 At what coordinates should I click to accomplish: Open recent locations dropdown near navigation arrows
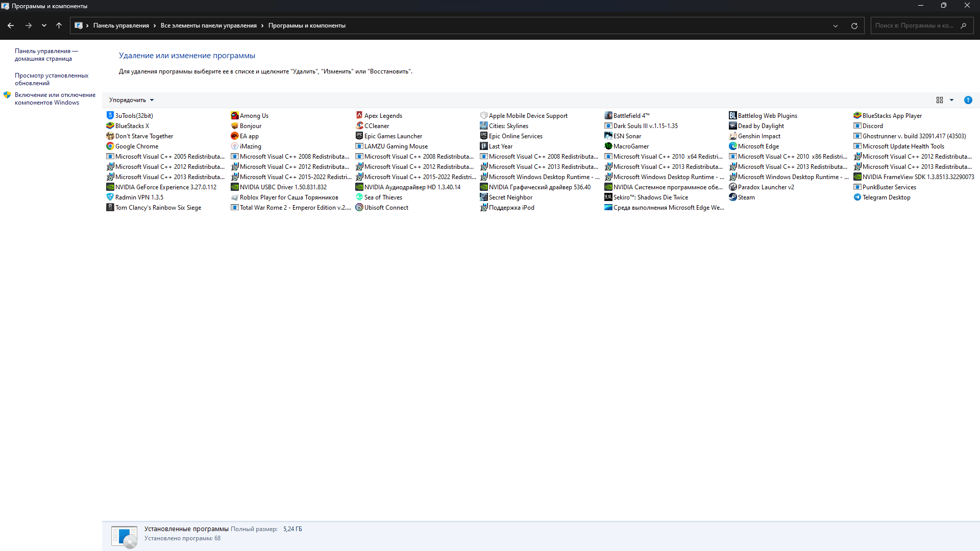[x=44, y=26]
